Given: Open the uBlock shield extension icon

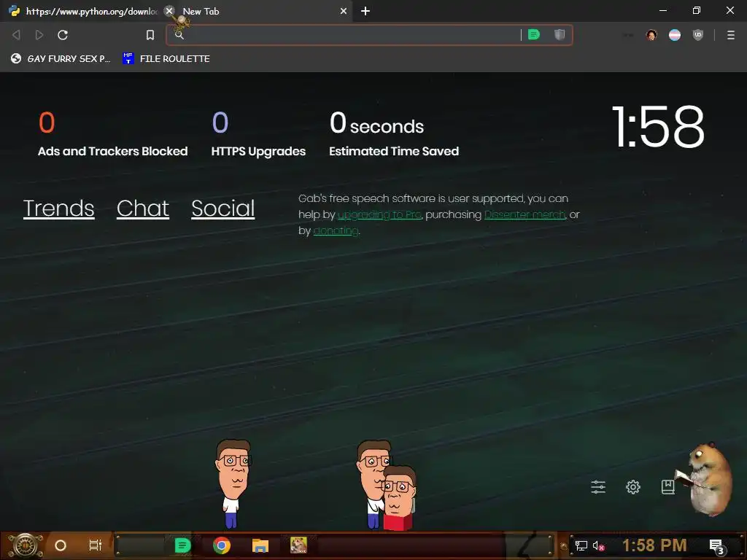Looking at the screenshot, I should click(x=698, y=35).
